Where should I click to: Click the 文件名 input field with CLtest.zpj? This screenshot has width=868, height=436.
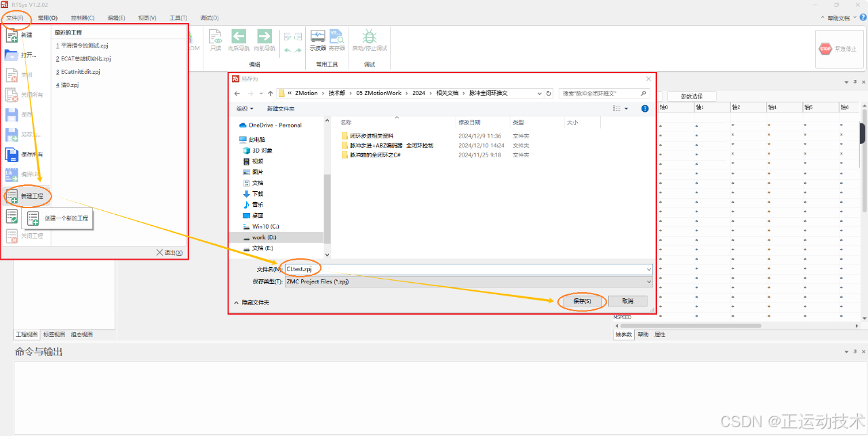click(467, 269)
